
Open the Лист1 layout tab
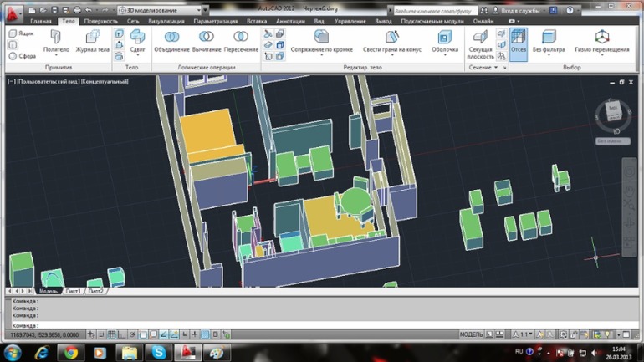tap(74, 291)
